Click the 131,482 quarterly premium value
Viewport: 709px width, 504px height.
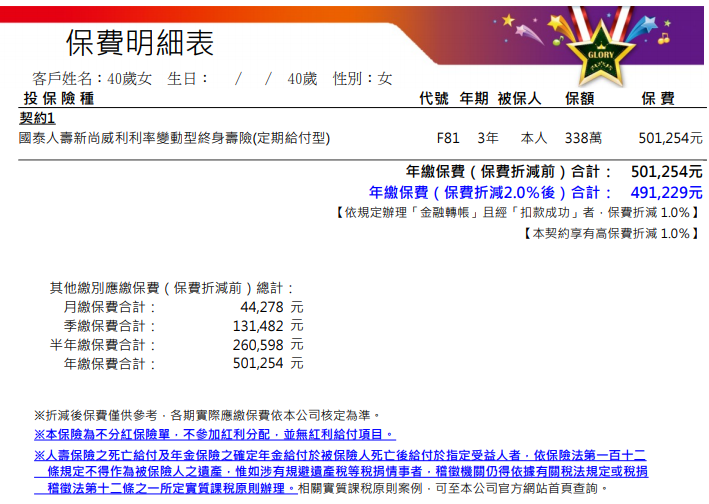258,326
